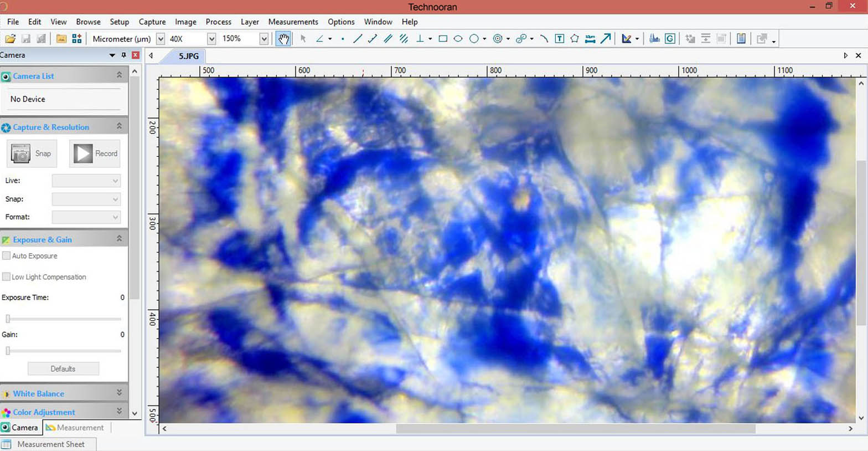Open the 150% zoom level dropdown

pos(264,39)
